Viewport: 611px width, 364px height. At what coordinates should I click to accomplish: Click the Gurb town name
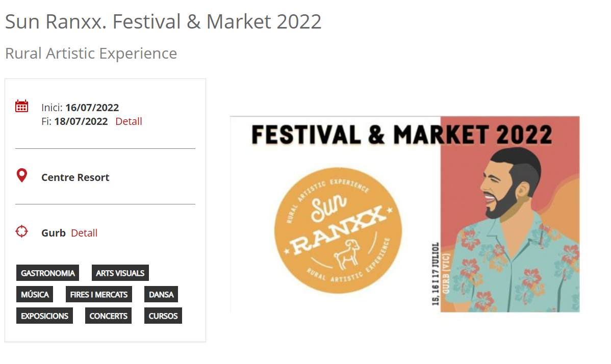tap(54, 233)
